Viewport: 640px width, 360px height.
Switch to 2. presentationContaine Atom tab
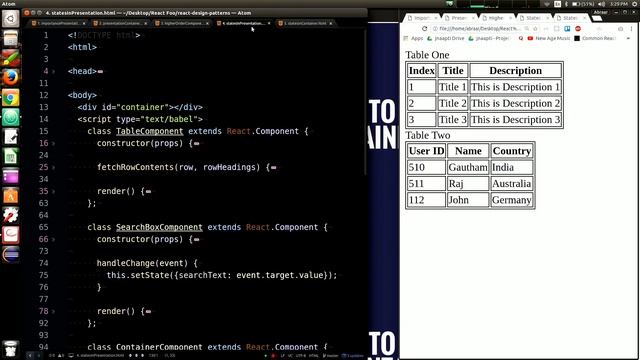(x=120, y=23)
